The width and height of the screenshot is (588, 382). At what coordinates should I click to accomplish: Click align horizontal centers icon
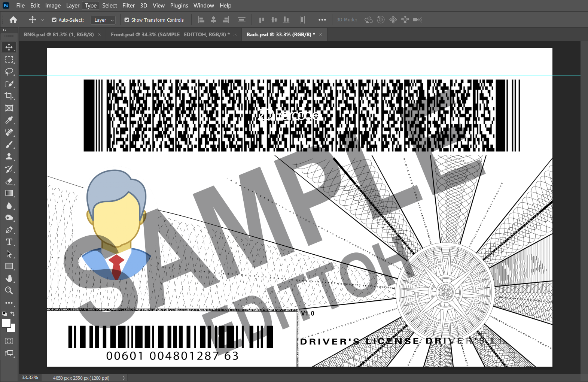click(x=213, y=20)
